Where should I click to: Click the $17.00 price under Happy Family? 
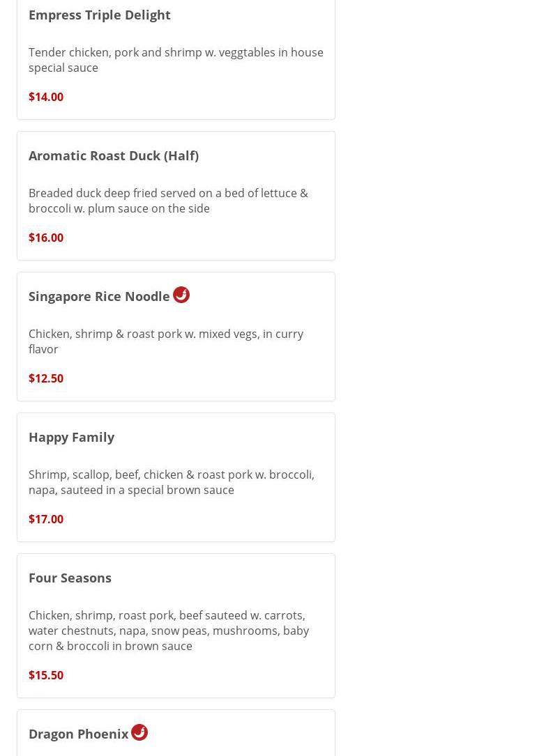tap(46, 519)
